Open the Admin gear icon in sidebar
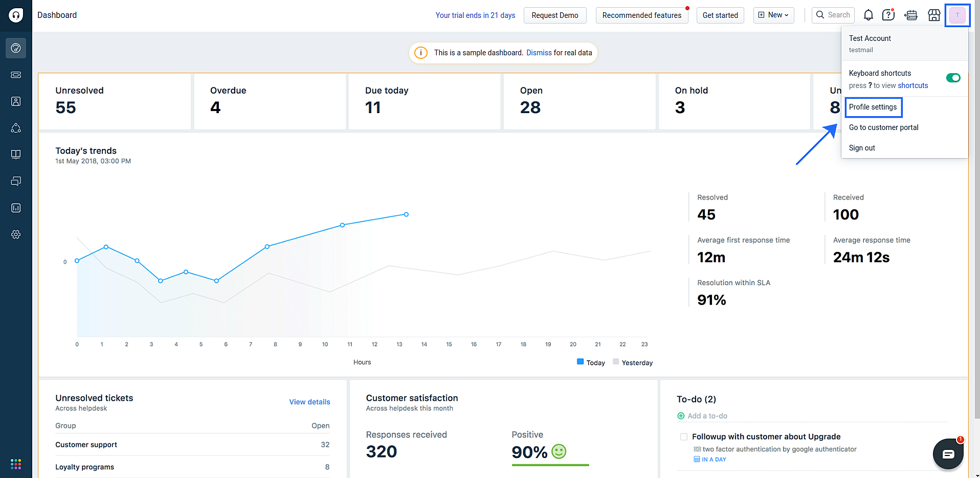Viewport: 980px width, 478px height. point(16,234)
